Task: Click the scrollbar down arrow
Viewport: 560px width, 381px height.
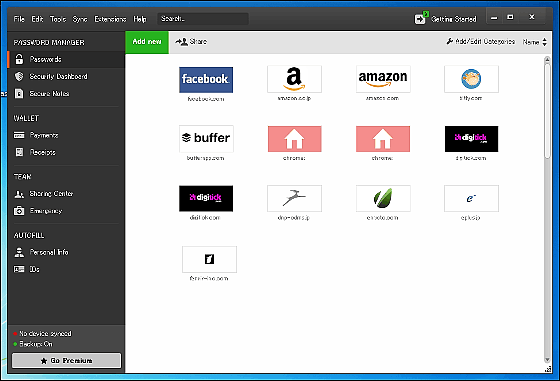Action: coord(547,360)
